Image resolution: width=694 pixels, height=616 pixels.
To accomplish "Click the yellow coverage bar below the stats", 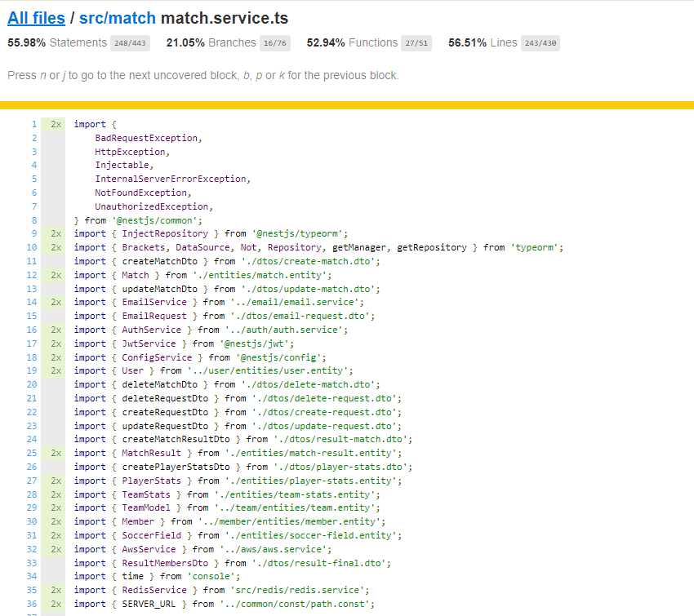I will tap(347, 103).
